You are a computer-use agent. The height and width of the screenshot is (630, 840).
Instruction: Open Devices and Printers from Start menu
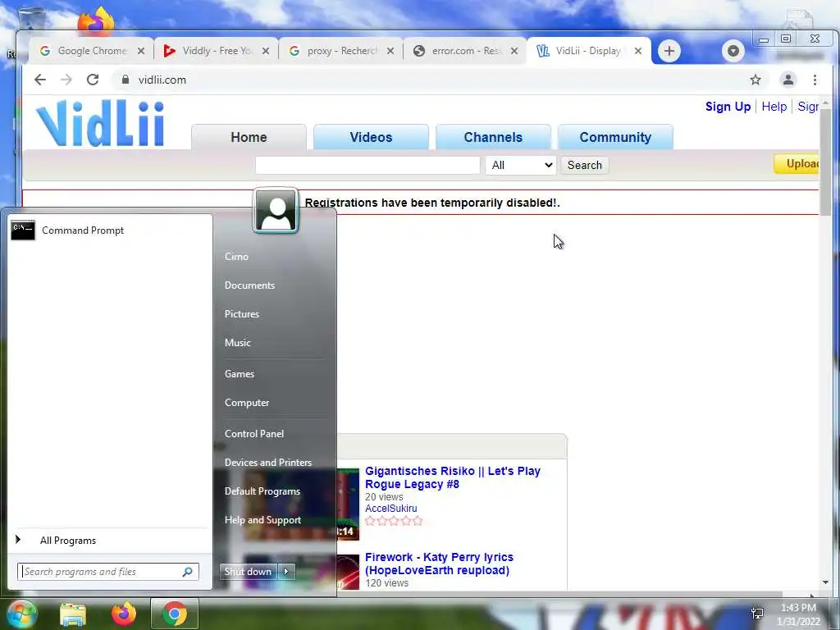point(268,463)
